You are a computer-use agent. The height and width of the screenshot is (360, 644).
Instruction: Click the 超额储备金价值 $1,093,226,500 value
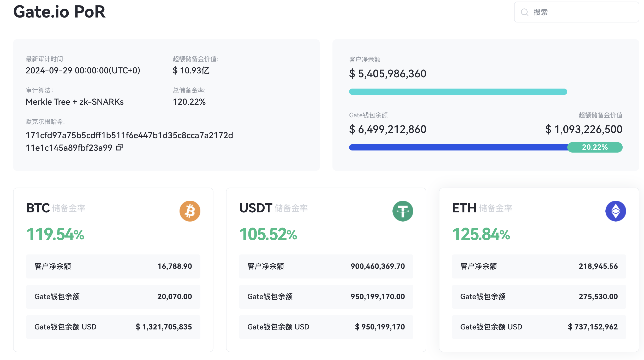(x=584, y=129)
